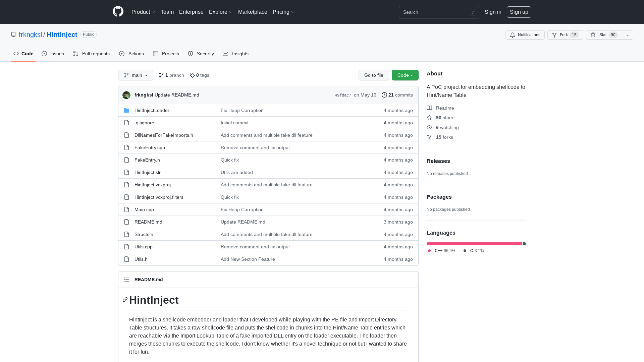Screen dimensions: 644x362
Task: Click the Packages heading link
Action: pos(439,197)
